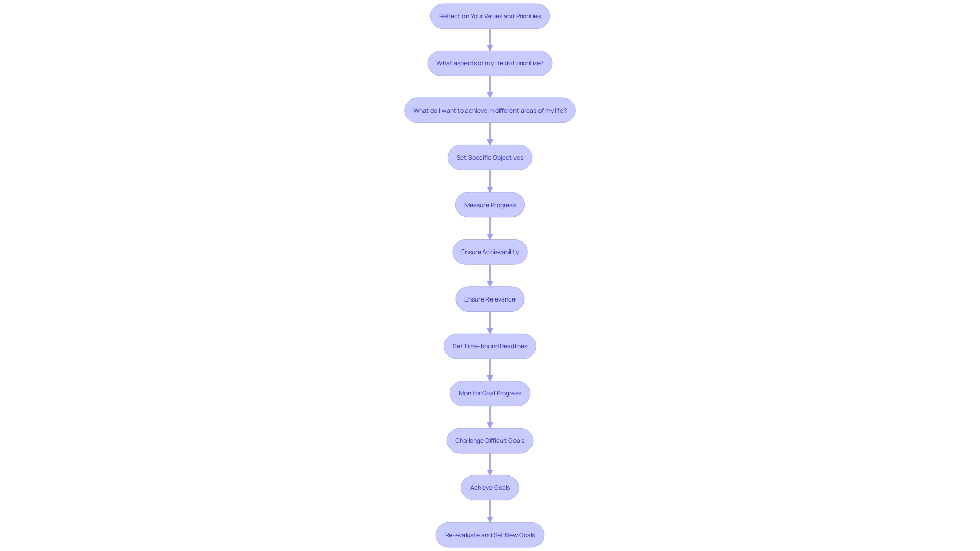Select the 'Re-evaluate and Set New Goals' node
This screenshot has height=551, width=980.
point(489,534)
